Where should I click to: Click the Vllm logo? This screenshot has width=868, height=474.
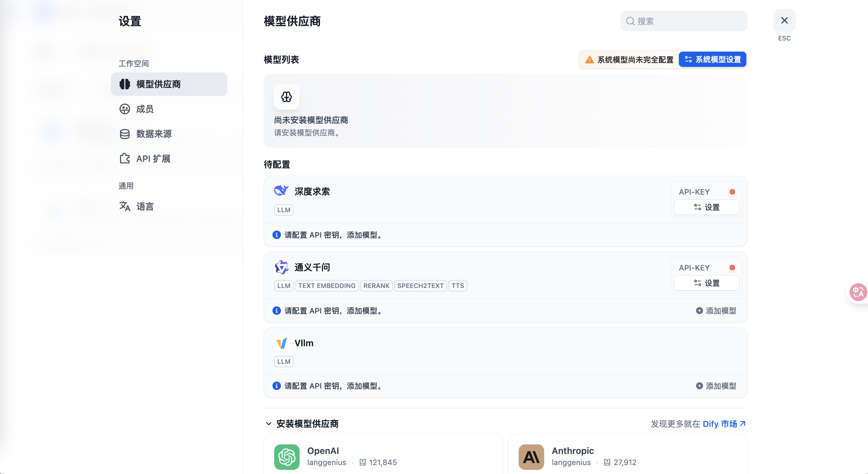pos(281,343)
